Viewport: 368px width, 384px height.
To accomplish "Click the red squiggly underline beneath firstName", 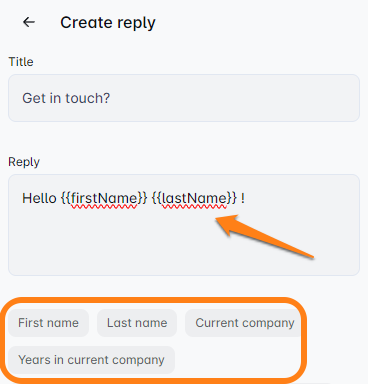I will pos(104,207).
